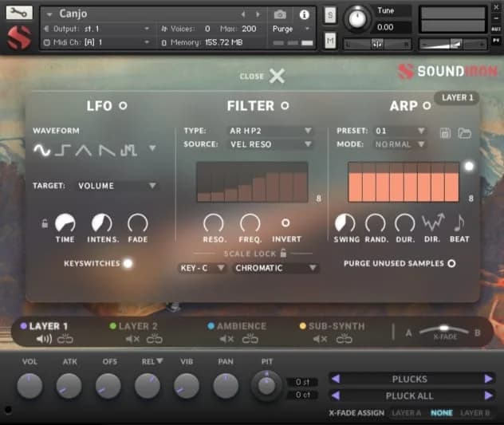Mute Layer 2 with speaker icon
504x425 pixels.
click(x=132, y=339)
